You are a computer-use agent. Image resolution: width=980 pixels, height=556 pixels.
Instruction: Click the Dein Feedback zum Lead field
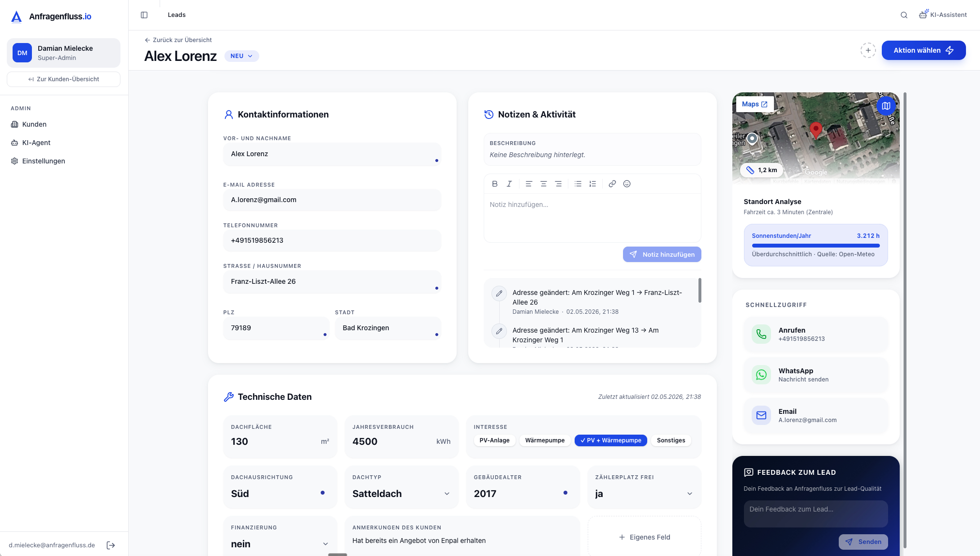point(816,513)
